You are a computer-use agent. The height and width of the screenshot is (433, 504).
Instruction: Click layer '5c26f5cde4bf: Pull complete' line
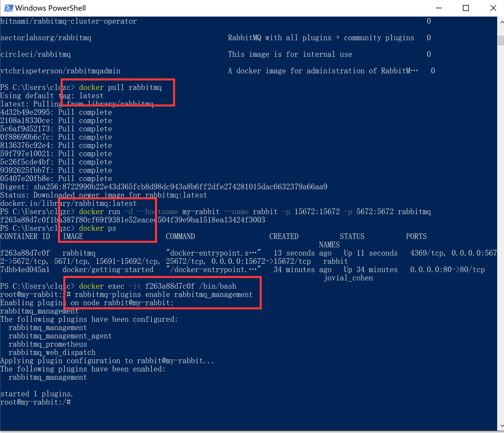[56, 162]
